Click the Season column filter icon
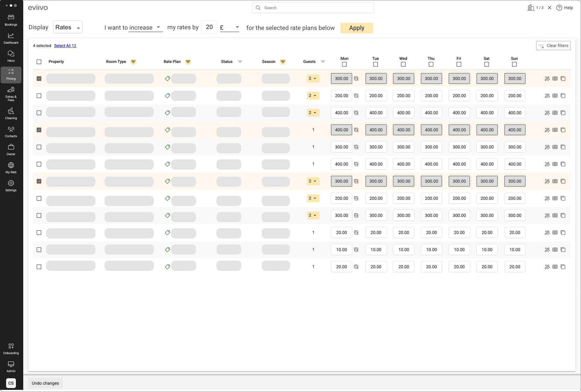The image size is (581, 392). (283, 62)
